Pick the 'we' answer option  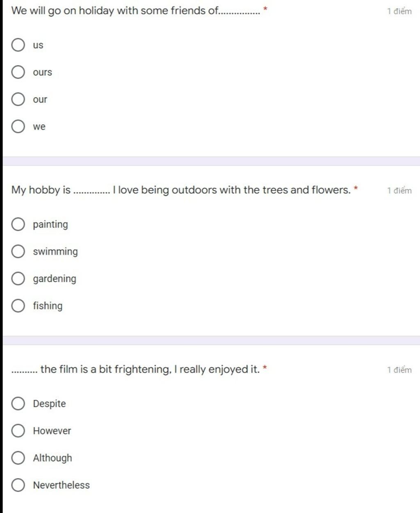[18, 126]
